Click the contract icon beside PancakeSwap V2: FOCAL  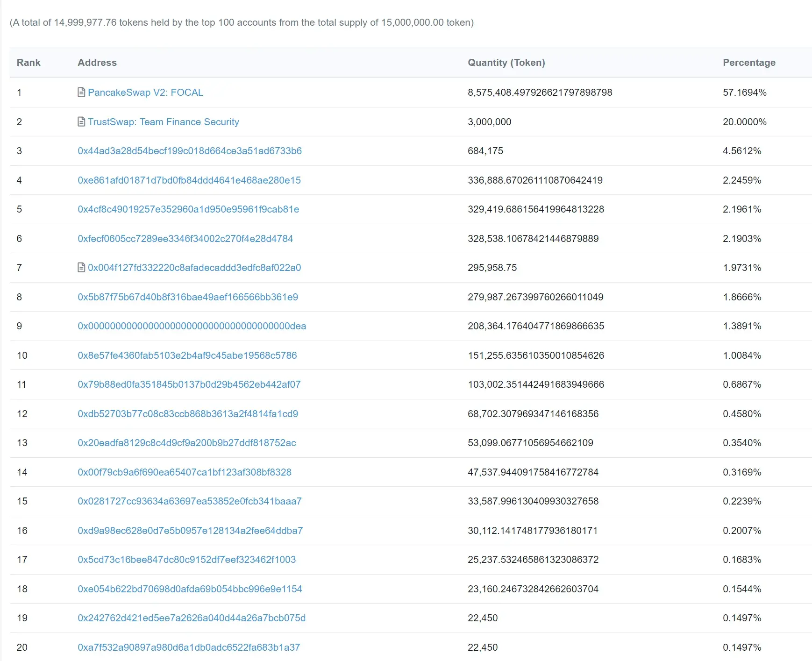click(81, 92)
